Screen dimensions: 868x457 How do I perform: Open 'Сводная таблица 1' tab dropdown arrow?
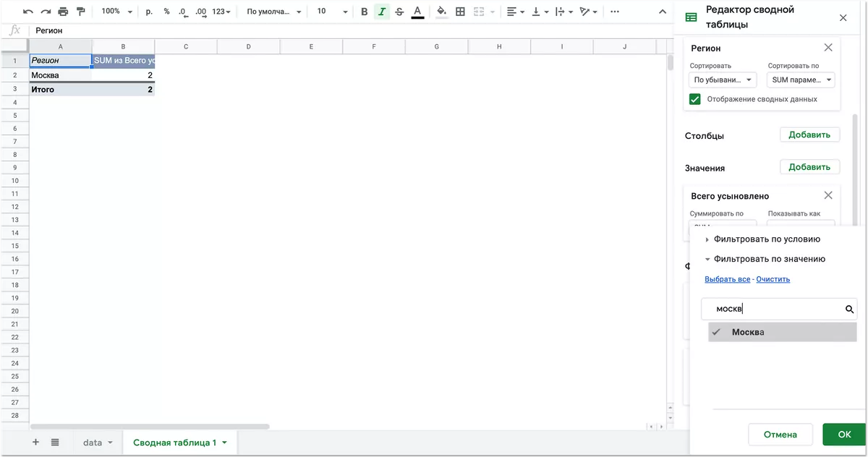(225, 443)
